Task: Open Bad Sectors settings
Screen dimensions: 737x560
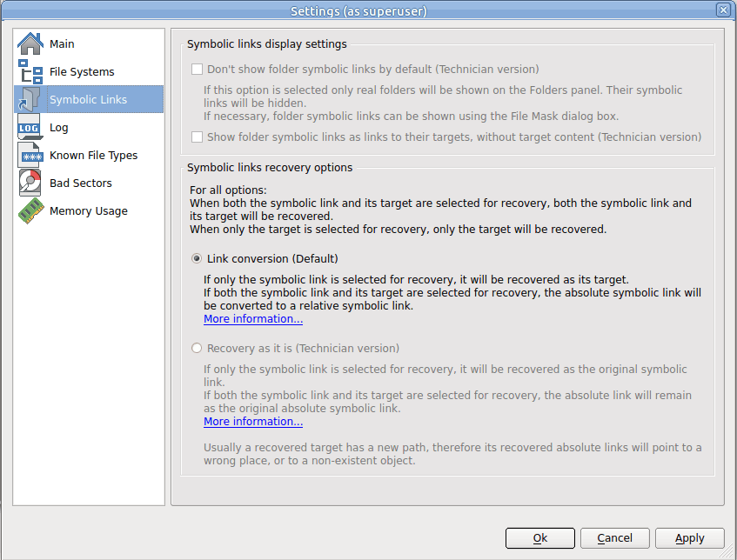Action: pyautogui.click(x=81, y=183)
